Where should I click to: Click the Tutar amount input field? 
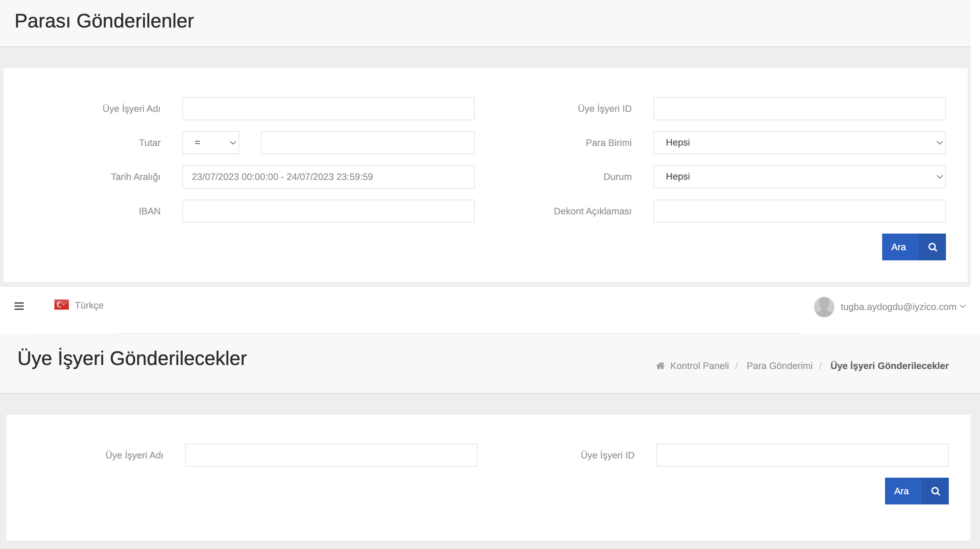pyautogui.click(x=367, y=143)
